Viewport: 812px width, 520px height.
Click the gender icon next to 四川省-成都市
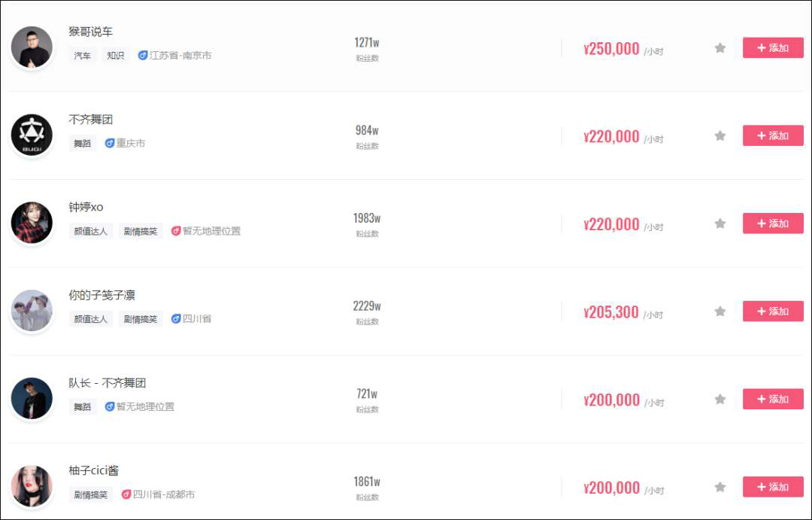click(x=126, y=494)
